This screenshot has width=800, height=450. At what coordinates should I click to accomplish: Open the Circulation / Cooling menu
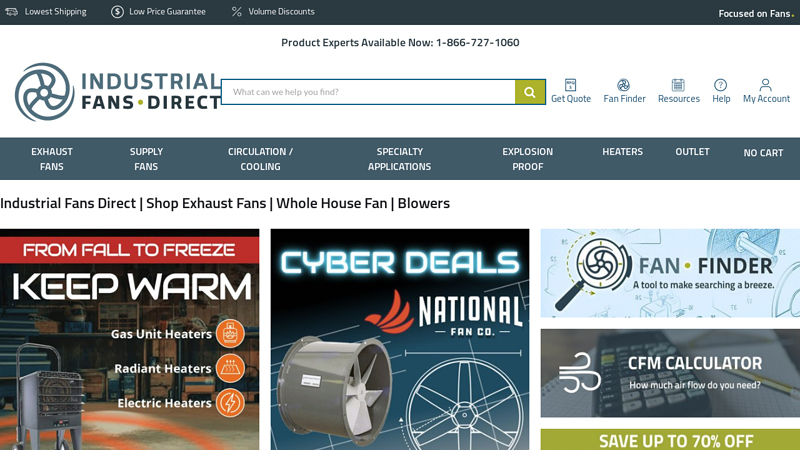[x=260, y=159]
